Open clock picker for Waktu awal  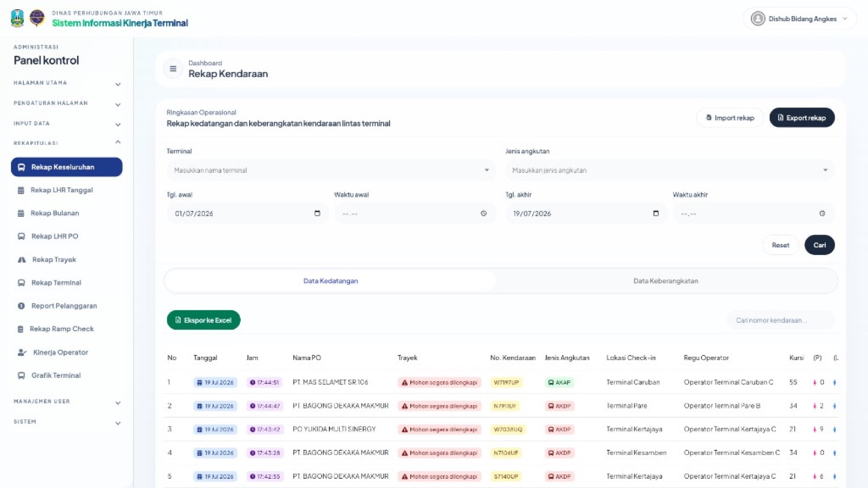(x=483, y=214)
